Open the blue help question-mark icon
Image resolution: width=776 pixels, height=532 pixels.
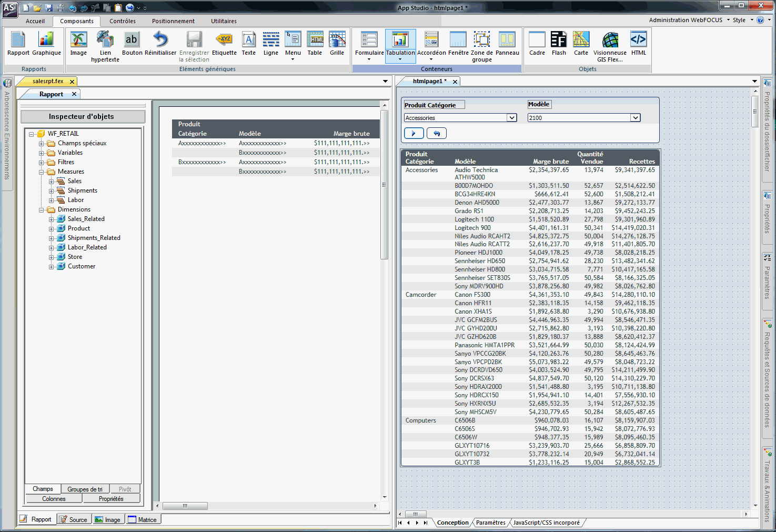click(760, 20)
